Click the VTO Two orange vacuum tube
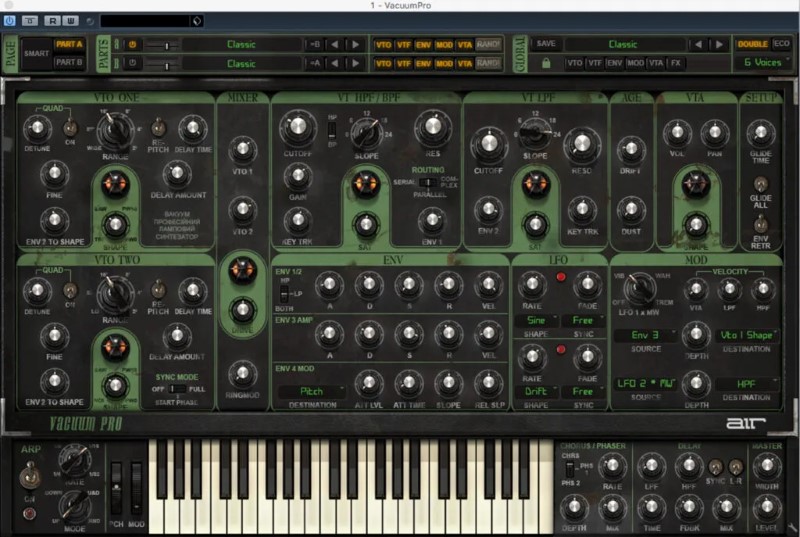 [115, 348]
